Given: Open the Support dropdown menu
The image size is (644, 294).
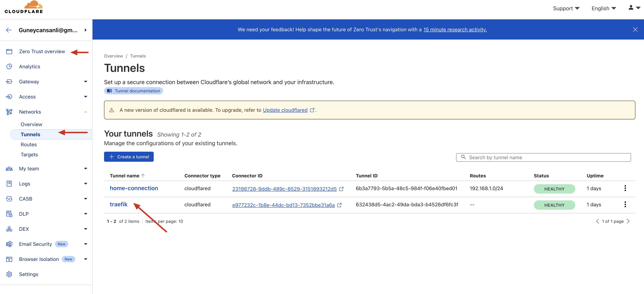Looking at the screenshot, I should coord(566,8).
